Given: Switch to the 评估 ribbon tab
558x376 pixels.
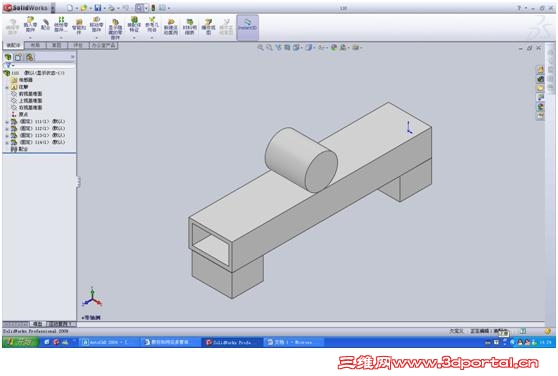Looking at the screenshot, I should (78, 45).
